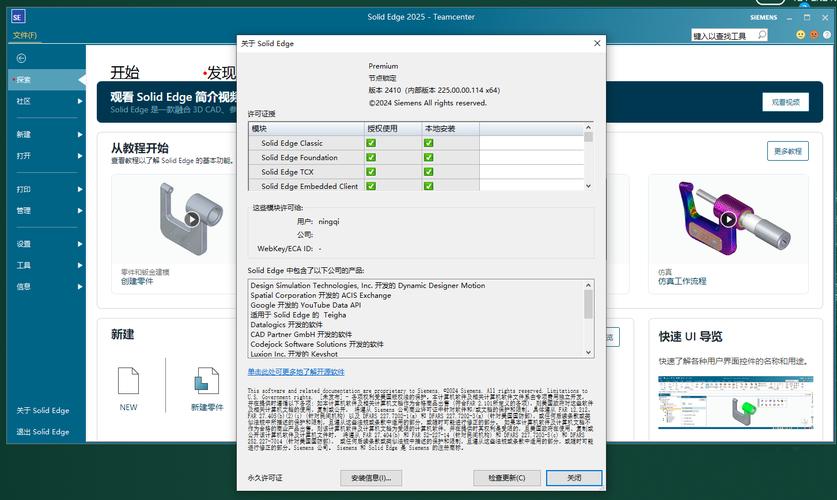Click the 创建零件 tutorial link text
The width and height of the screenshot is (837, 500).
pyautogui.click(x=137, y=281)
